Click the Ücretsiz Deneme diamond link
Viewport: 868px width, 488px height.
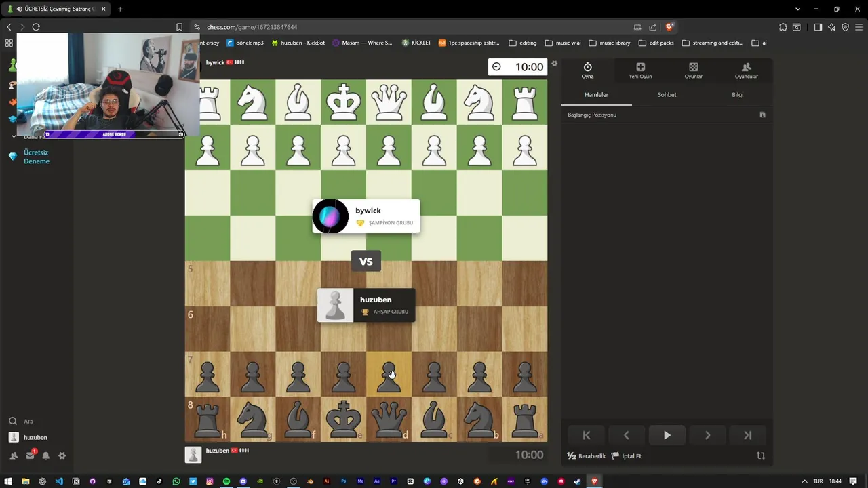point(29,157)
